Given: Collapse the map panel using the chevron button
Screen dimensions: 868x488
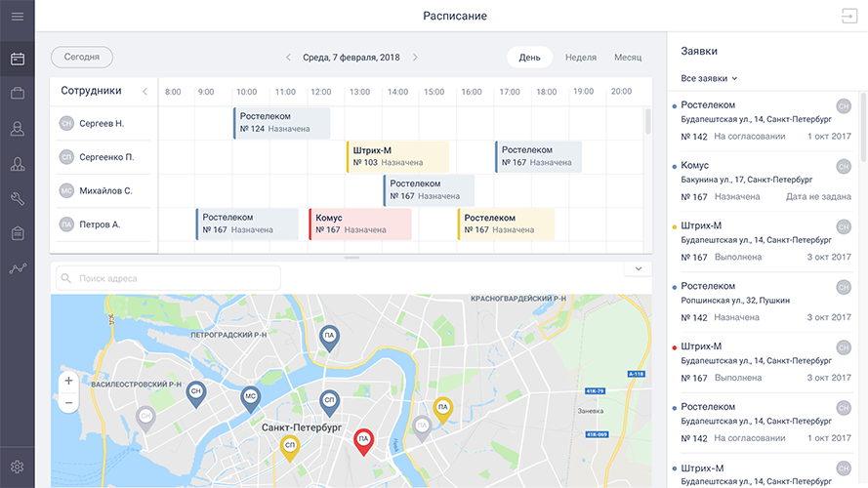Looking at the screenshot, I should [638, 268].
